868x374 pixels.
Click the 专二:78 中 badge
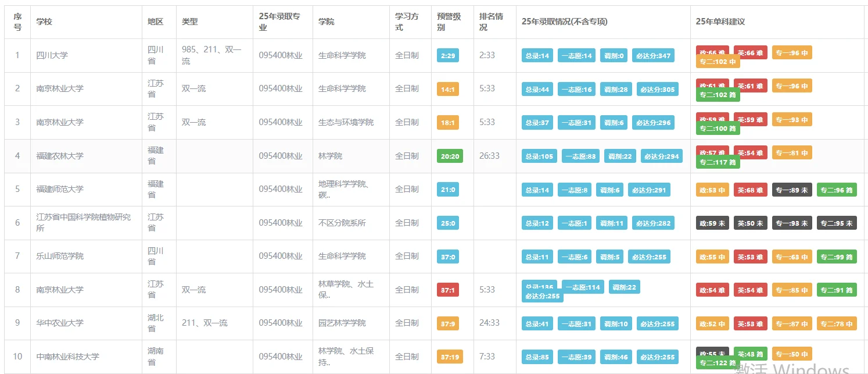837,324
